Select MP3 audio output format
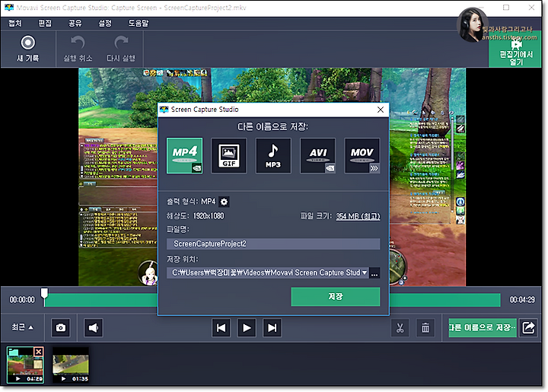This screenshot has height=392, width=548. [x=273, y=155]
